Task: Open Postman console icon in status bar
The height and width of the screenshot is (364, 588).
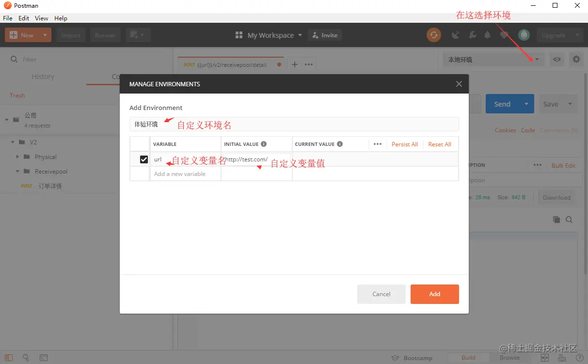Action: (x=44, y=358)
